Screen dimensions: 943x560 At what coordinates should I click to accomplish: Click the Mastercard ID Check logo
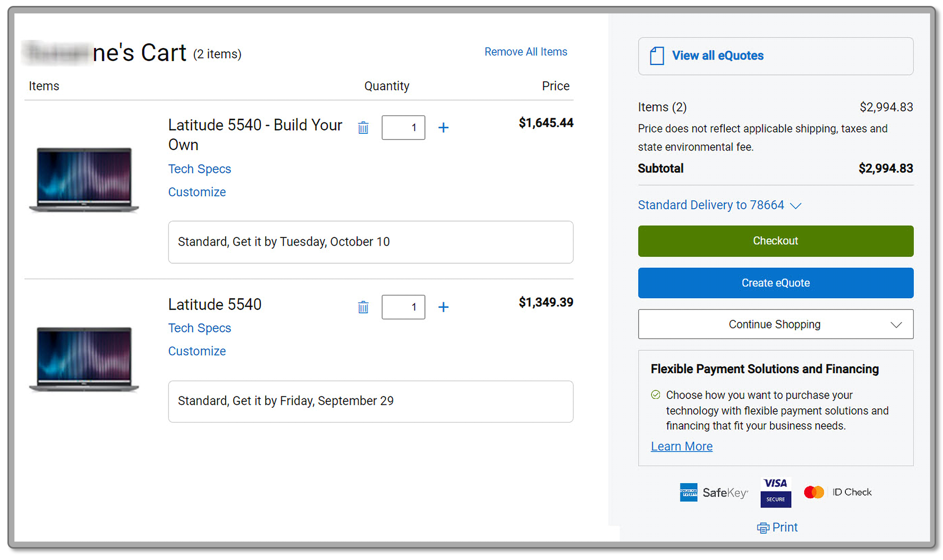click(837, 492)
